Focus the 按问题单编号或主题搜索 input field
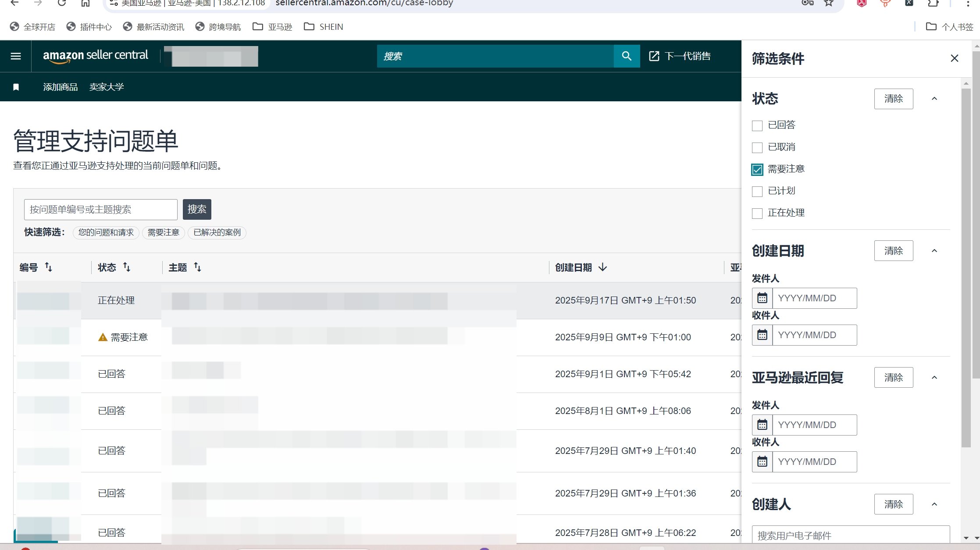This screenshot has height=550, width=980. point(101,210)
